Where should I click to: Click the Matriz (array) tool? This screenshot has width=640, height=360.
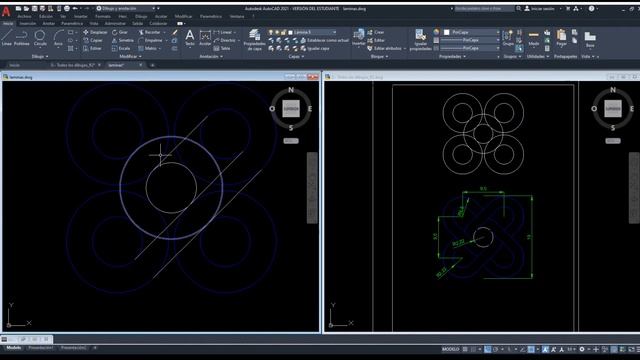point(148,49)
